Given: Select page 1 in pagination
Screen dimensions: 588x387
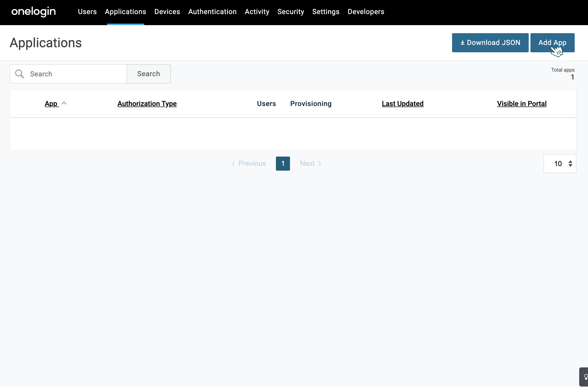Looking at the screenshot, I should click(283, 164).
